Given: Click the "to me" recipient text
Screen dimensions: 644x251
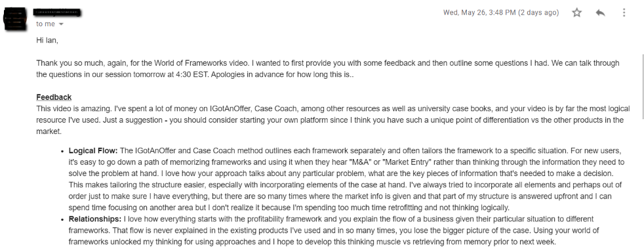Looking at the screenshot, I should click(45, 24).
